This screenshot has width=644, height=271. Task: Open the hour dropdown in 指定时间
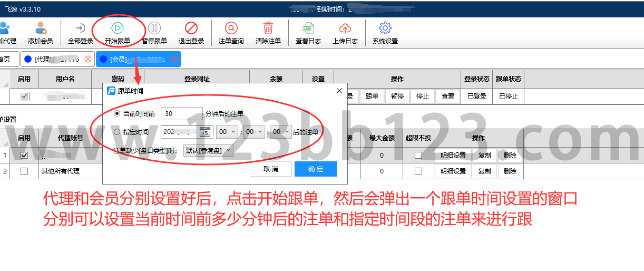pyautogui.click(x=233, y=132)
